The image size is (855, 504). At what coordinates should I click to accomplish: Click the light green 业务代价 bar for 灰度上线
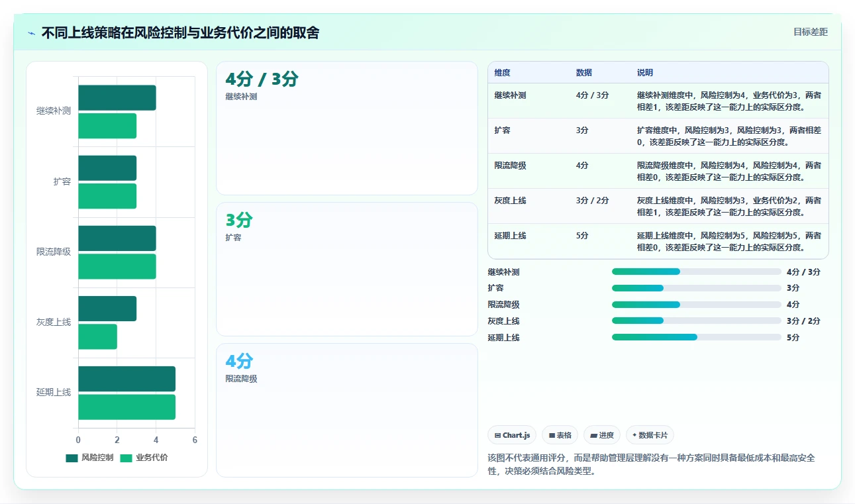[98, 336]
